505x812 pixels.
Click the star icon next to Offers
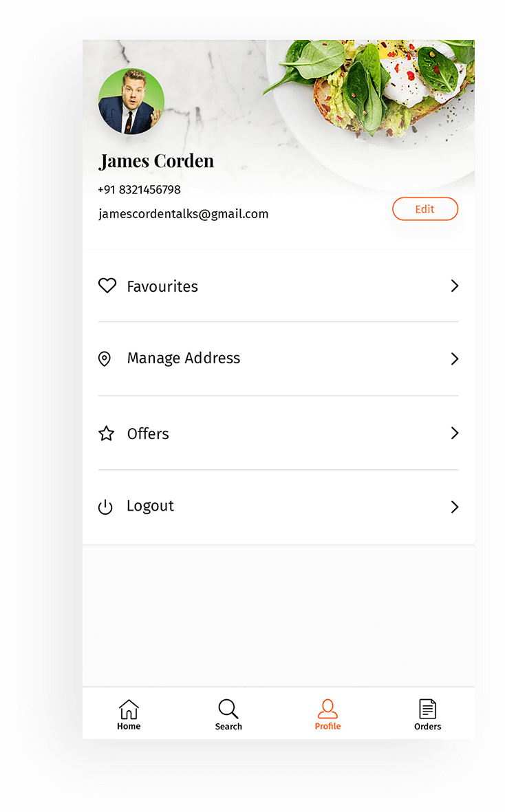coord(106,434)
